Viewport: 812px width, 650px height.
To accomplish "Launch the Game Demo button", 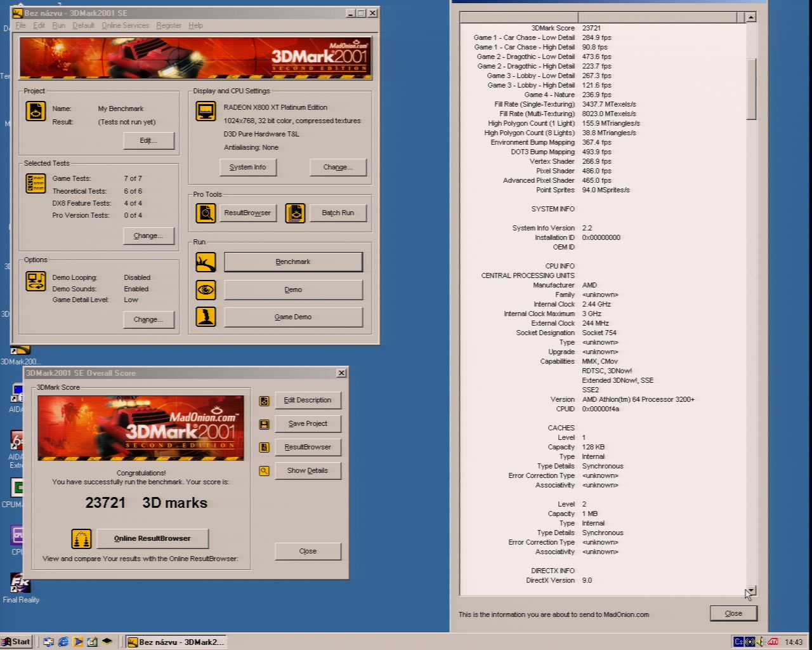I will pos(293,317).
